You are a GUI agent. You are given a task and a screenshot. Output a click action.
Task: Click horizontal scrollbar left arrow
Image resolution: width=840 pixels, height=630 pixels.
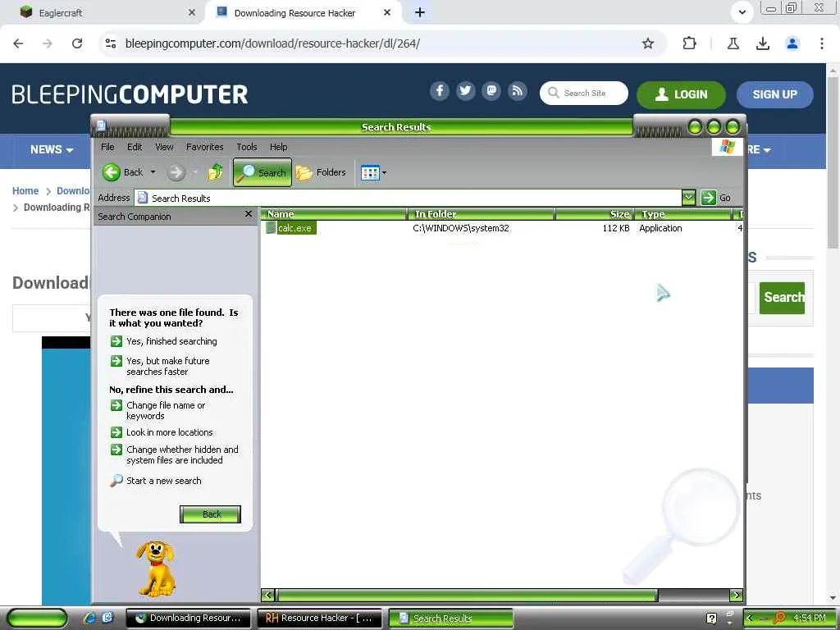click(x=268, y=595)
